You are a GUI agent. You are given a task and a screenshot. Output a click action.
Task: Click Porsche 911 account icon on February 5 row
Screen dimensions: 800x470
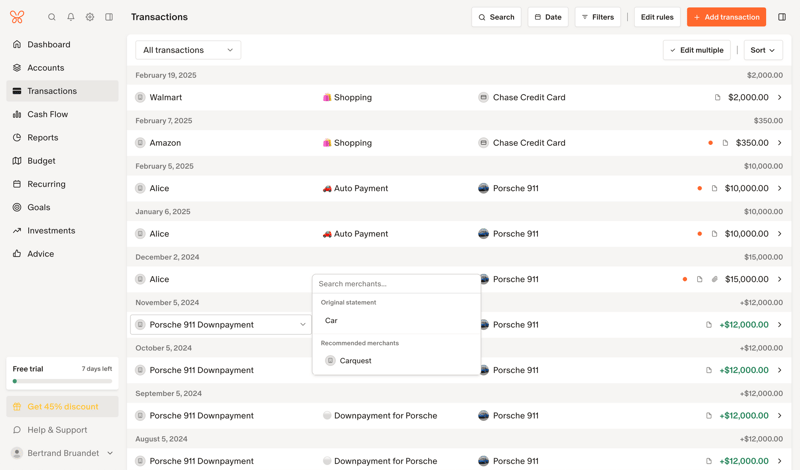coord(483,188)
